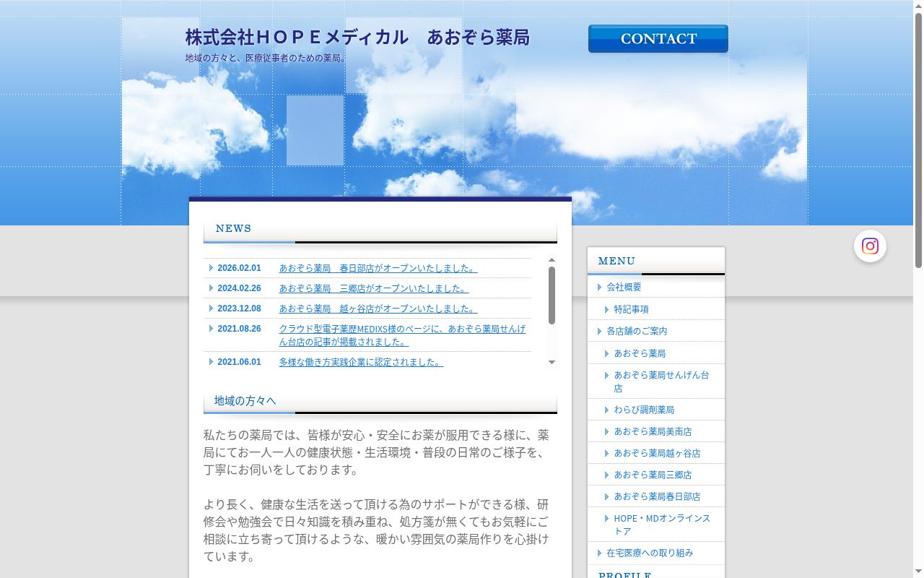Open news about 三郷店 opening
The image size is (924, 578).
click(x=374, y=288)
